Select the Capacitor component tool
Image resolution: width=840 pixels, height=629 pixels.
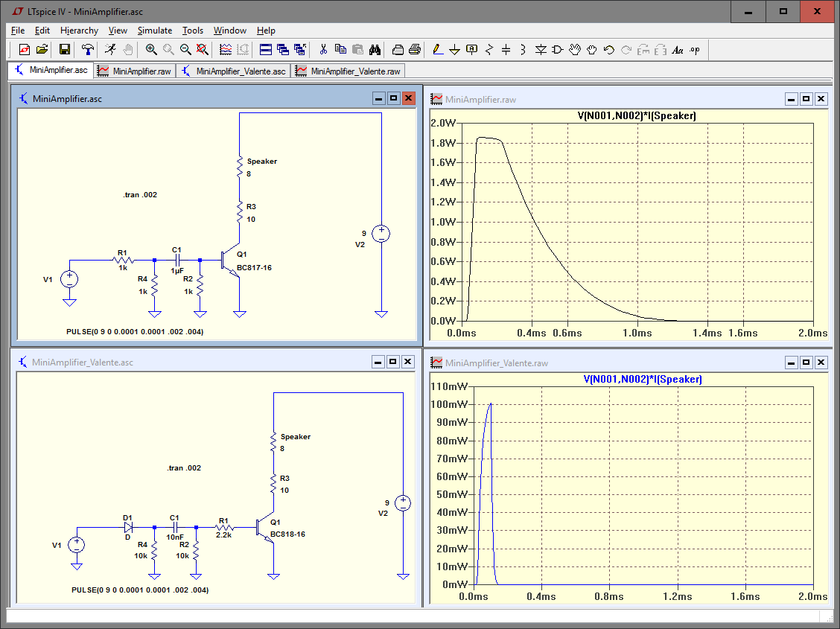[506, 50]
